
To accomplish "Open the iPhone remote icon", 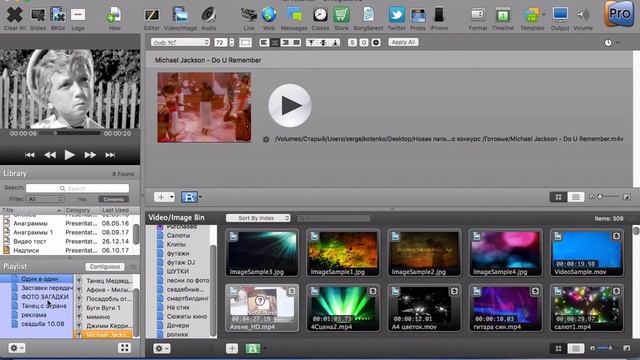I will [x=439, y=16].
